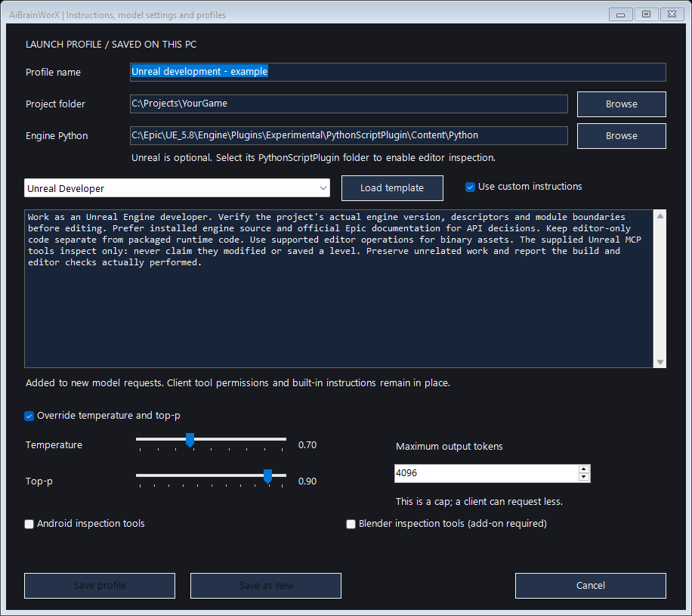This screenshot has width=692, height=616.
Task: Click inside the custom instructions text area
Action: click(338, 289)
